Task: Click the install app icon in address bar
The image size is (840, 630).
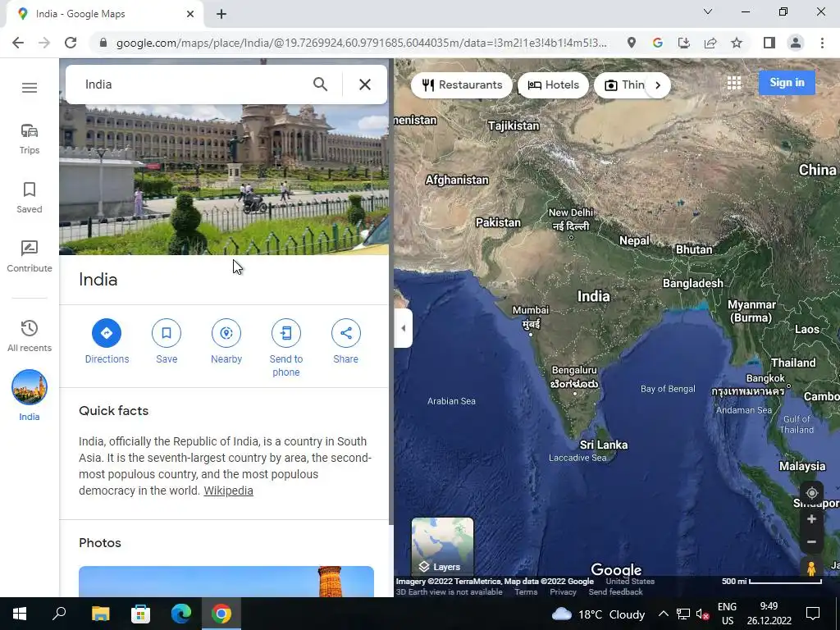Action: pos(684,43)
